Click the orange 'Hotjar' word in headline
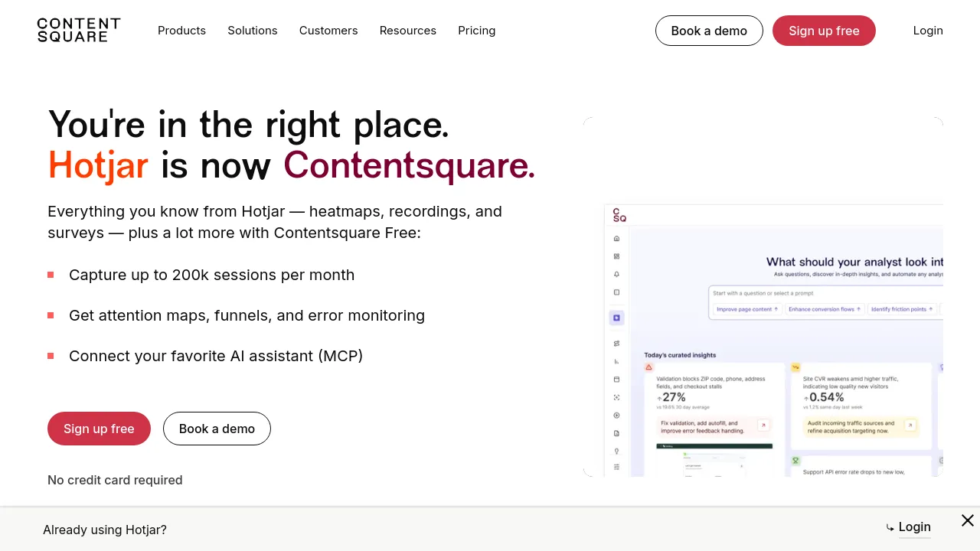Viewport: 980px width, 551px height. pyautogui.click(x=98, y=165)
